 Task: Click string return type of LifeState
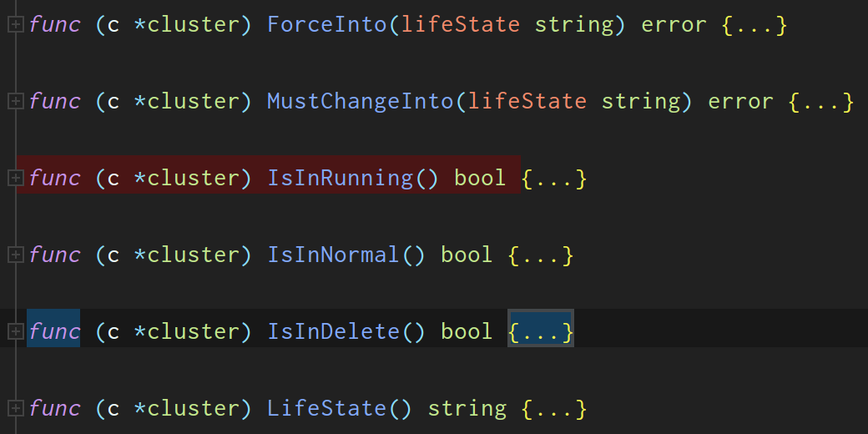pyautogui.click(x=467, y=409)
